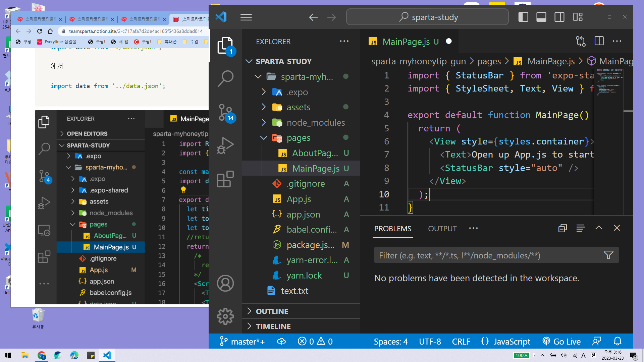Open more panel tabs ellipsis
The image size is (644, 362).
click(x=473, y=228)
